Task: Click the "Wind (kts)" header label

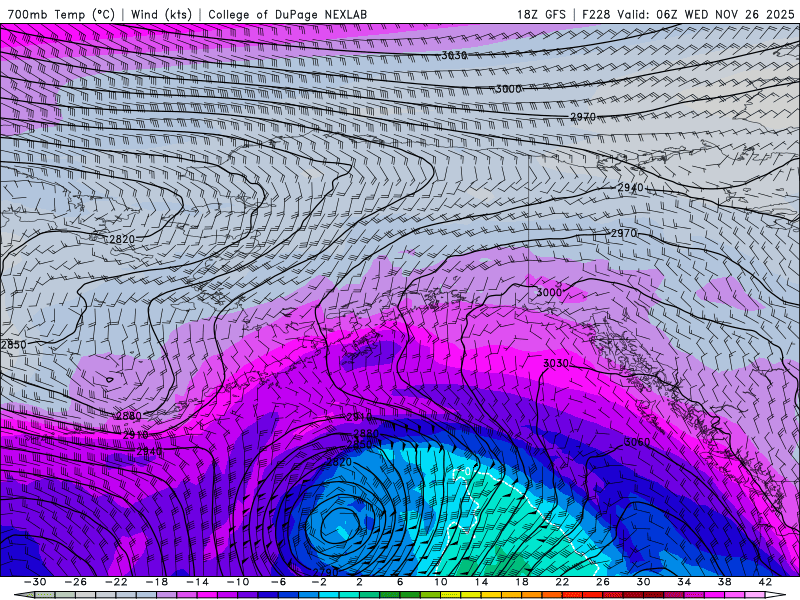Action: pyautogui.click(x=161, y=14)
